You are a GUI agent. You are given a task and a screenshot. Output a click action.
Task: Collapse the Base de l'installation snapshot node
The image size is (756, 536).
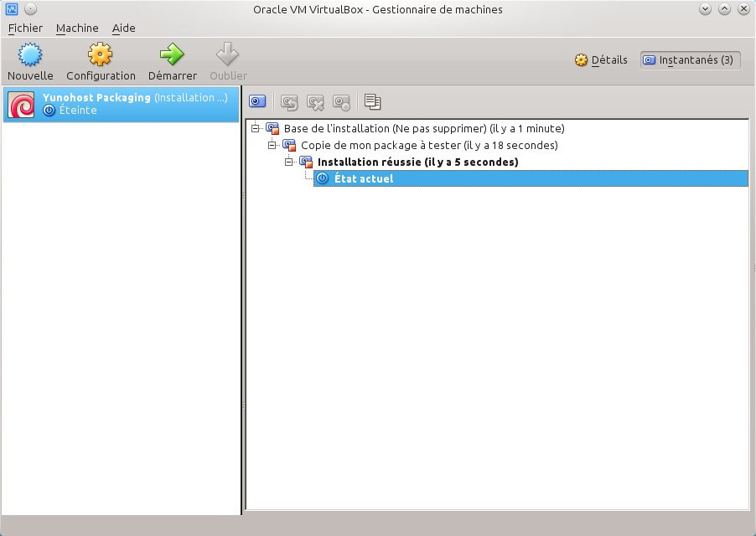pos(256,128)
